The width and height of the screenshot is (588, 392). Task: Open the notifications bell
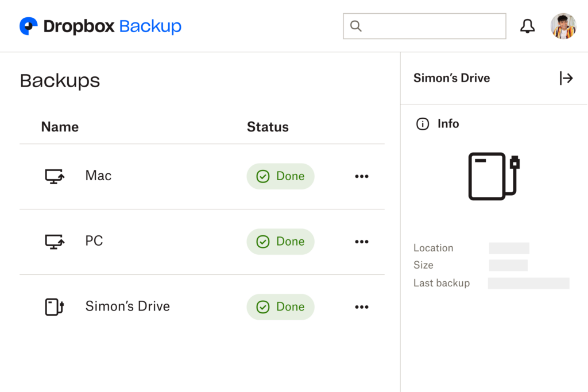tap(527, 26)
